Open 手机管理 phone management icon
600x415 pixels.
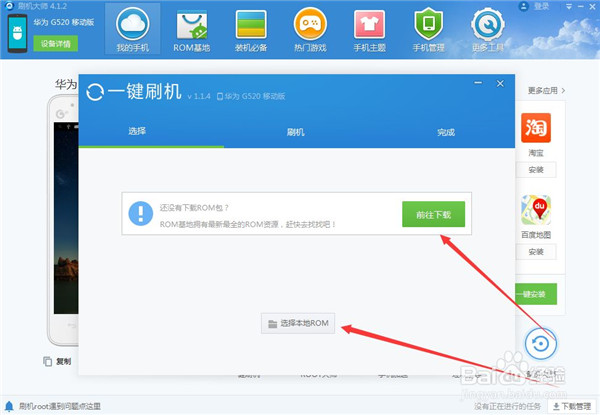pos(429,29)
